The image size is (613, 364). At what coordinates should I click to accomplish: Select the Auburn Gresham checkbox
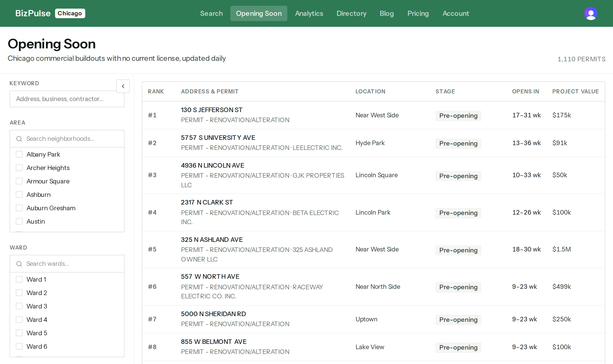19,208
